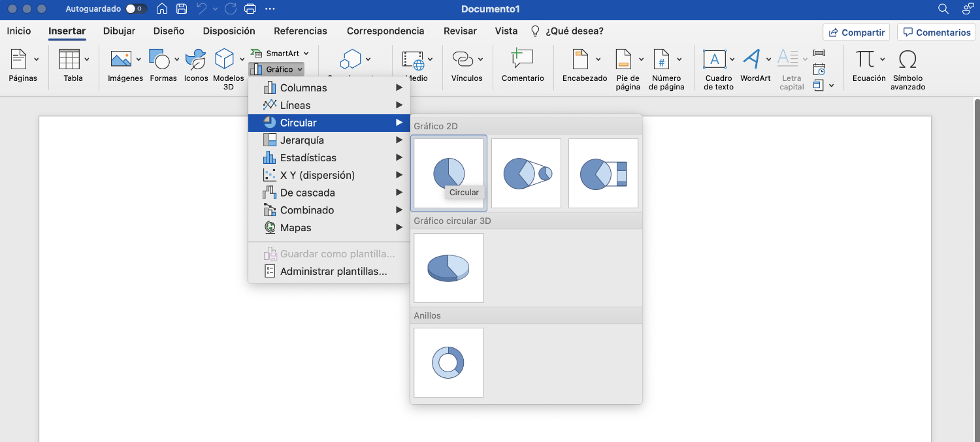The image size is (980, 442).
Task: Open the SmartArt dropdown arrow
Action: tap(305, 53)
